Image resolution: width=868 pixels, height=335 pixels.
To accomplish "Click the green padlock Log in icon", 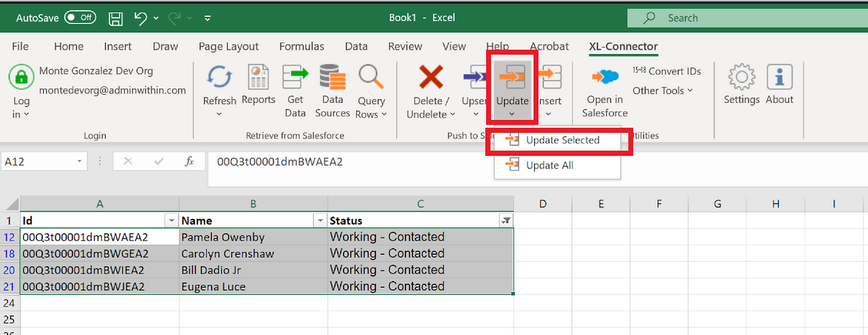I will (21, 77).
